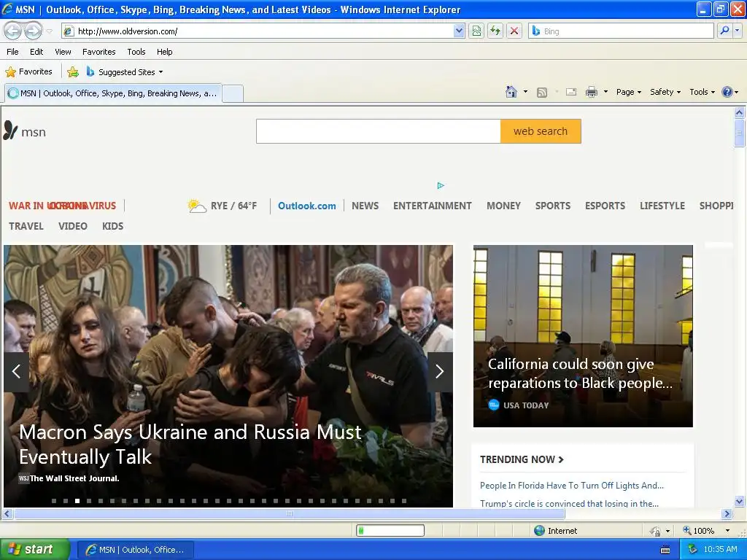Image resolution: width=747 pixels, height=560 pixels.
Task: Click the Compatibility View icon
Action: (476, 31)
